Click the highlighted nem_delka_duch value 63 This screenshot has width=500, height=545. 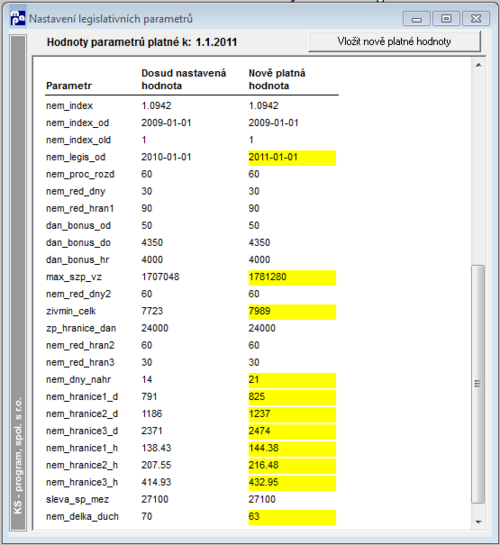(x=292, y=517)
